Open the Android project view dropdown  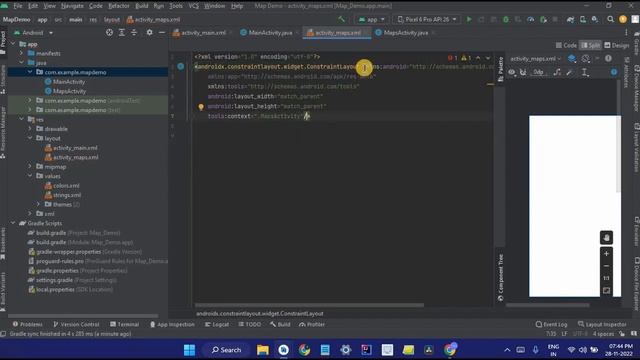pos(34,33)
